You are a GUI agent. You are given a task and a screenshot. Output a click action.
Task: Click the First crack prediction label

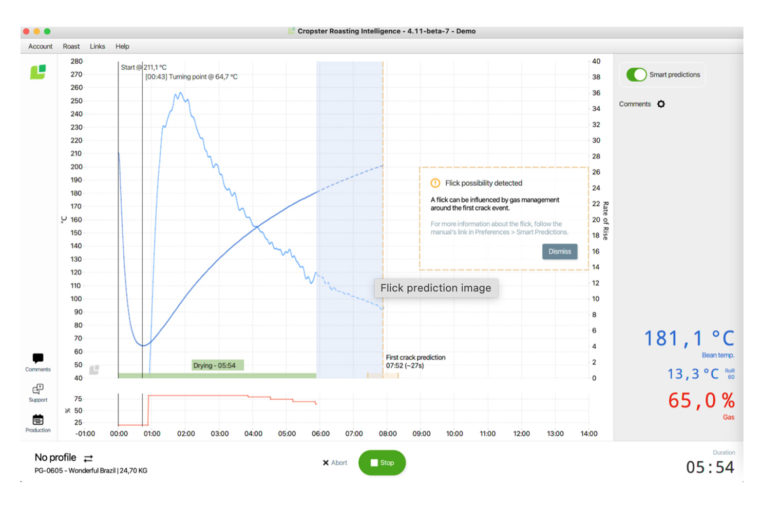coord(415,361)
